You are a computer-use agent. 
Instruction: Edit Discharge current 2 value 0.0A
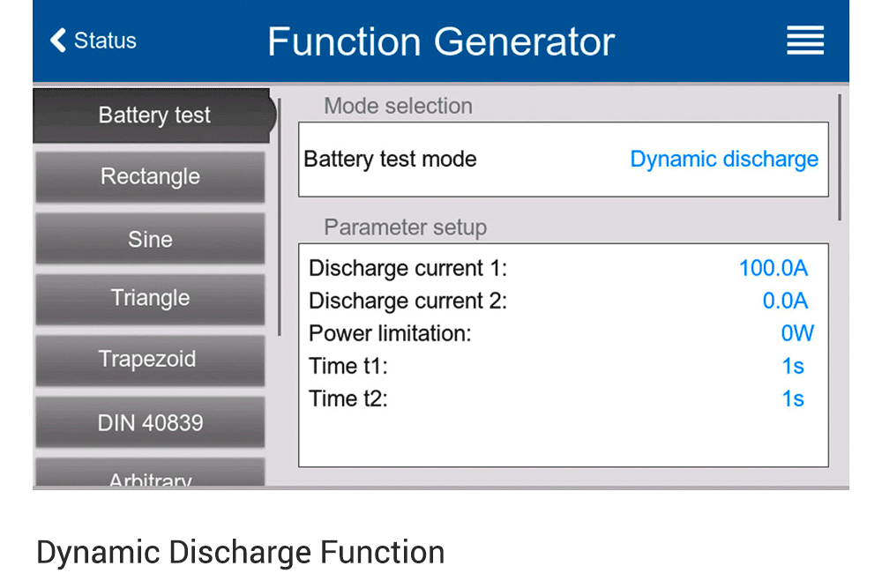pos(785,301)
